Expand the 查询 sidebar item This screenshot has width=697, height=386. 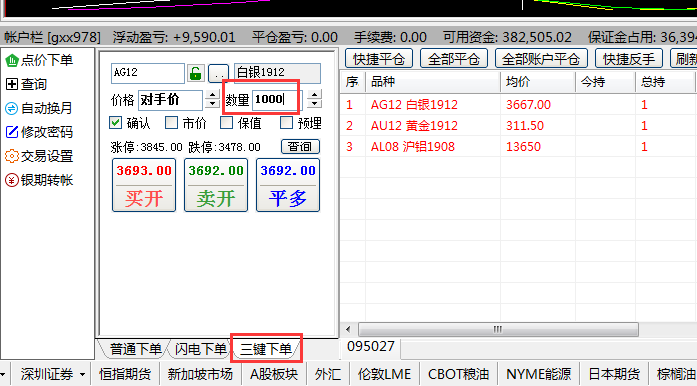pyautogui.click(x=27, y=84)
